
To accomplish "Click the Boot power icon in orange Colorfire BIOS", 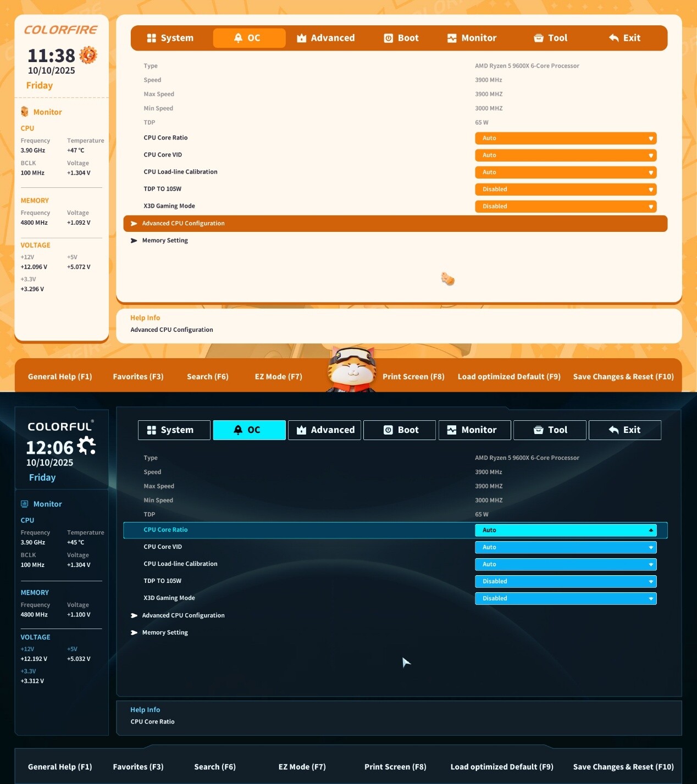I will click(388, 38).
